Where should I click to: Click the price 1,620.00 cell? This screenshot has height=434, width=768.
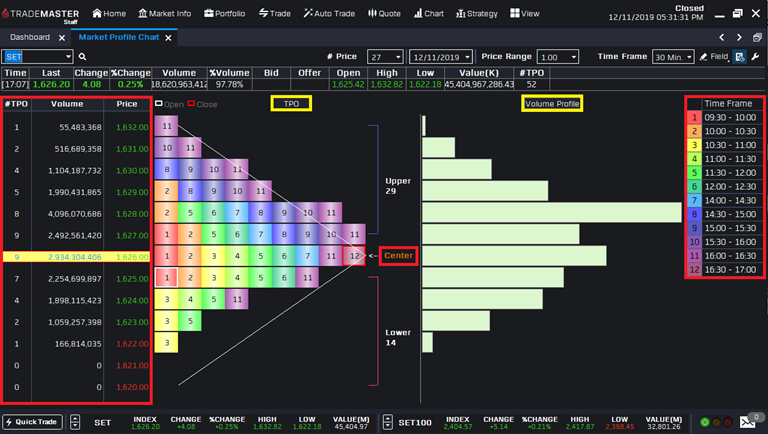tap(132, 387)
